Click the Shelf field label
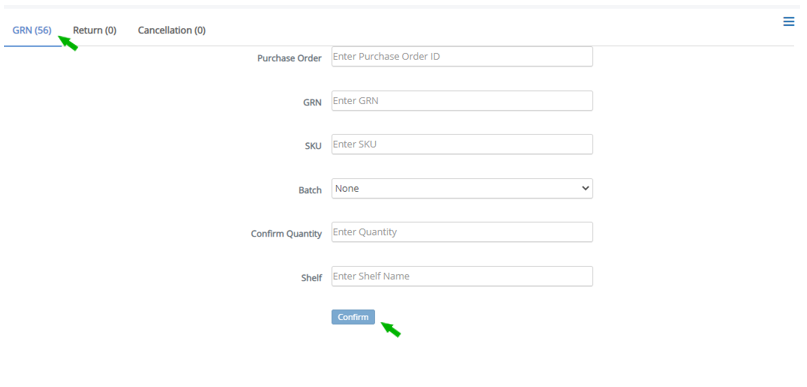Viewport: 807px width, 387px height. 311,278
